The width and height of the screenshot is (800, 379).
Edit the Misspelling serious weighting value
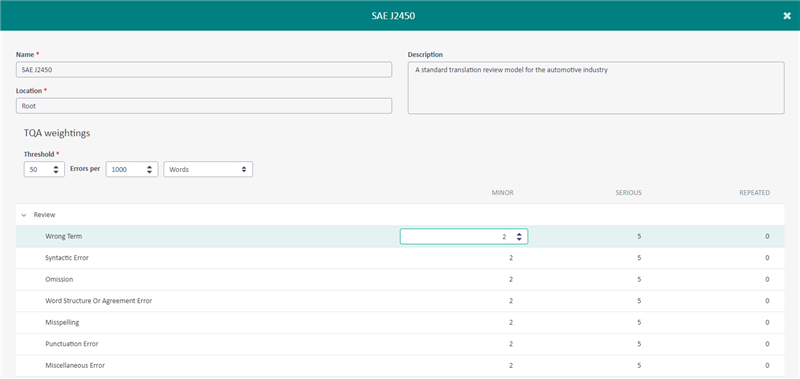coord(639,322)
